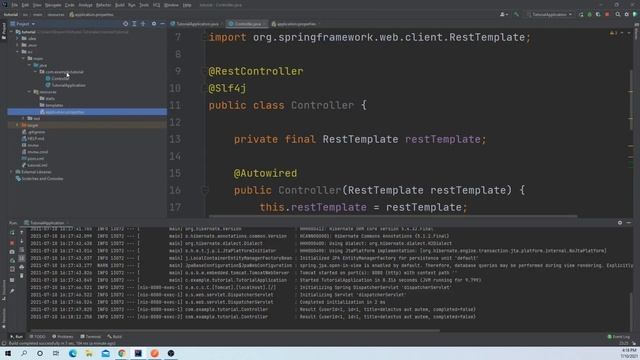Open the Refactor menu
This screenshot has width=640, height=360.
(x=103, y=5)
